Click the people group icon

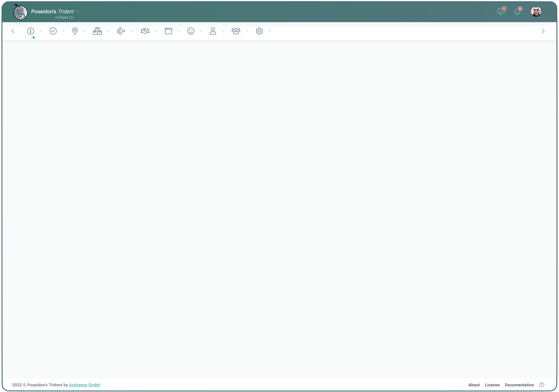[236, 31]
